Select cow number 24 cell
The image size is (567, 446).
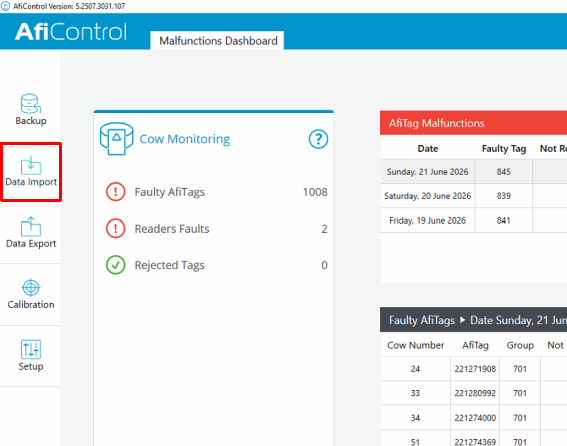pos(415,369)
